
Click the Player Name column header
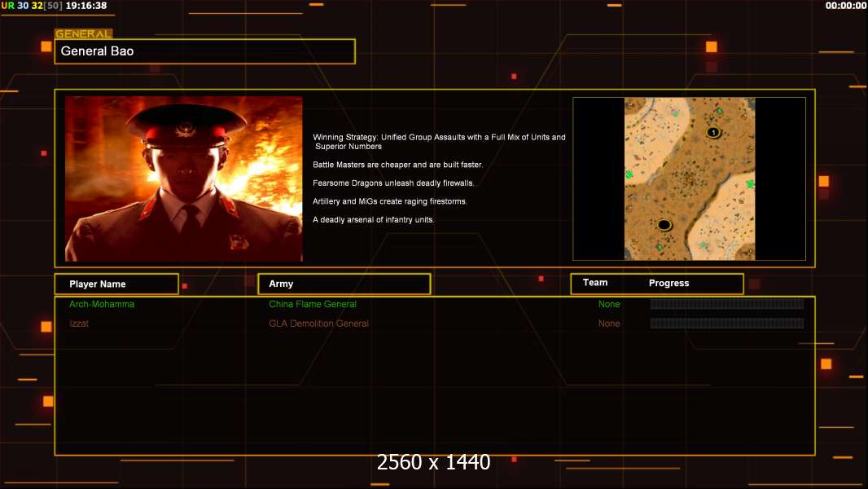[116, 284]
